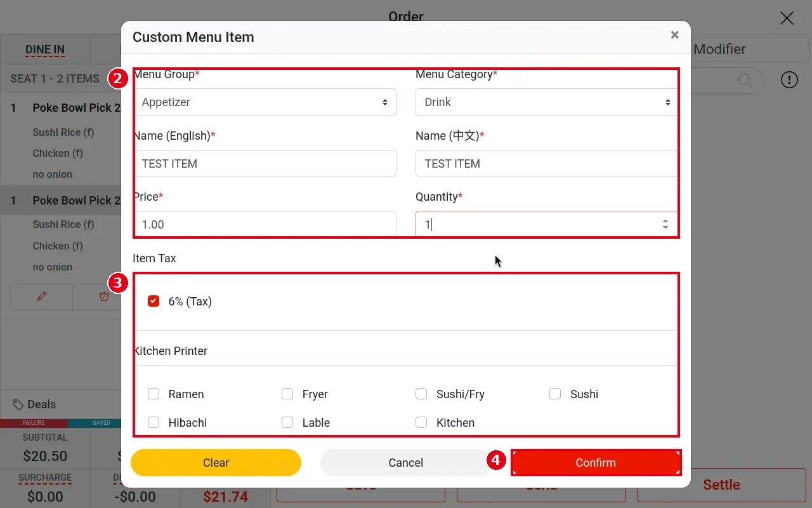The height and width of the screenshot is (508, 812).
Task: Open the Modifier tab in Order window
Action: tap(719, 49)
